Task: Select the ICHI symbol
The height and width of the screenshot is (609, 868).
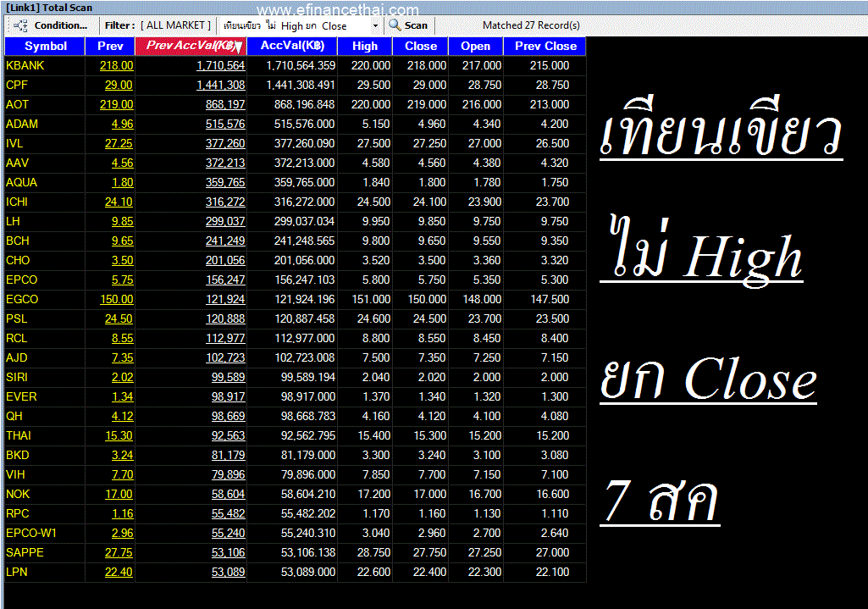Action: point(17,202)
